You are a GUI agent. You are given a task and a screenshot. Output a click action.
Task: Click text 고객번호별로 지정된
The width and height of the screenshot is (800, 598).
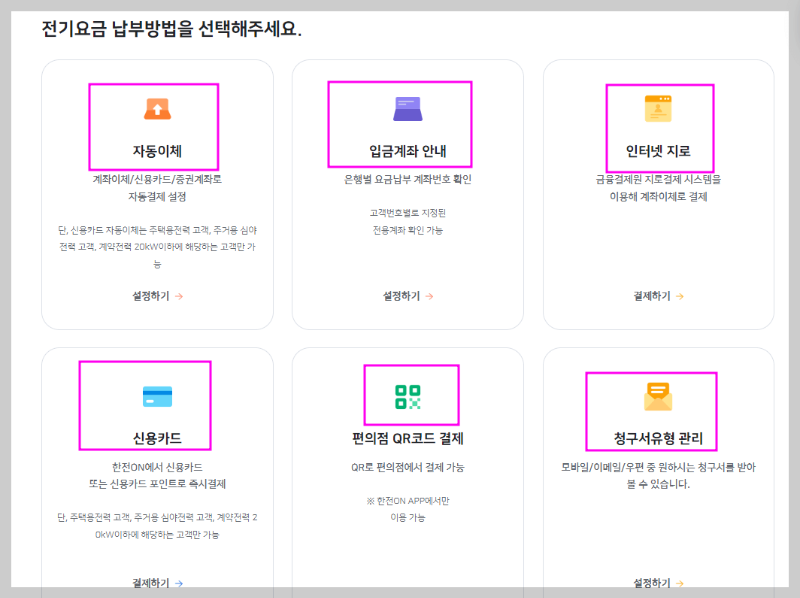point(408,213)
